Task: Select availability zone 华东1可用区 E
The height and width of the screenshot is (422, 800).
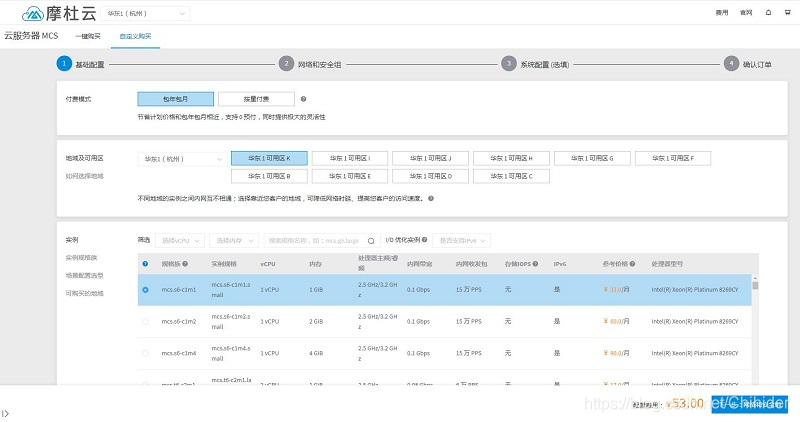Action: (350, 176)
